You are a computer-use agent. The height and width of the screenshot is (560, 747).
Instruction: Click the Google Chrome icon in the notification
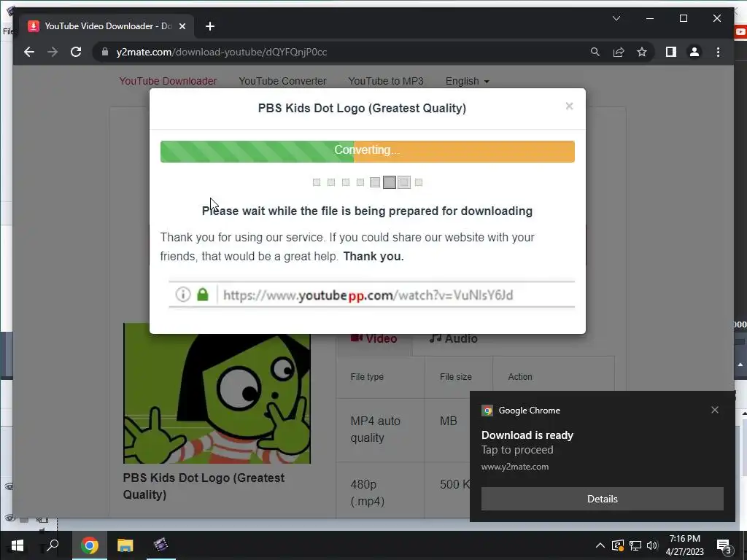click(487, 411)
